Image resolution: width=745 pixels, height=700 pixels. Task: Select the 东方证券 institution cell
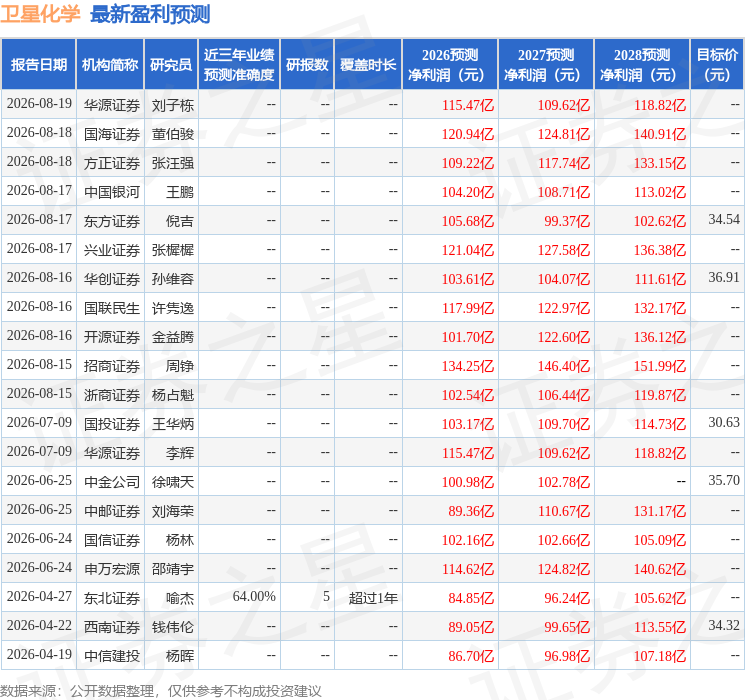(112, 221)
